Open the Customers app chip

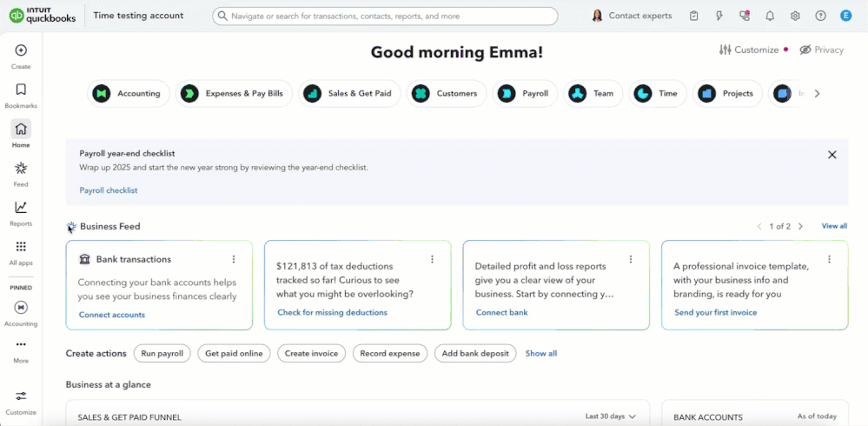pyautogui.click(x=447, y=94)
